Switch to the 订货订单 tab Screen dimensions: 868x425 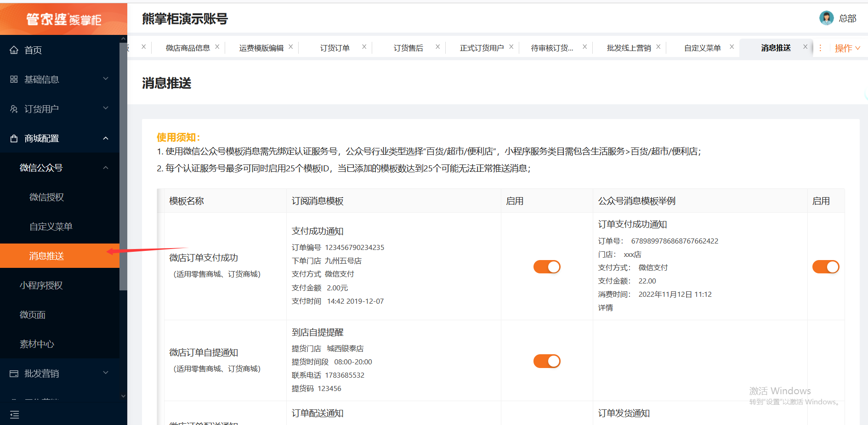click(335, 48)
